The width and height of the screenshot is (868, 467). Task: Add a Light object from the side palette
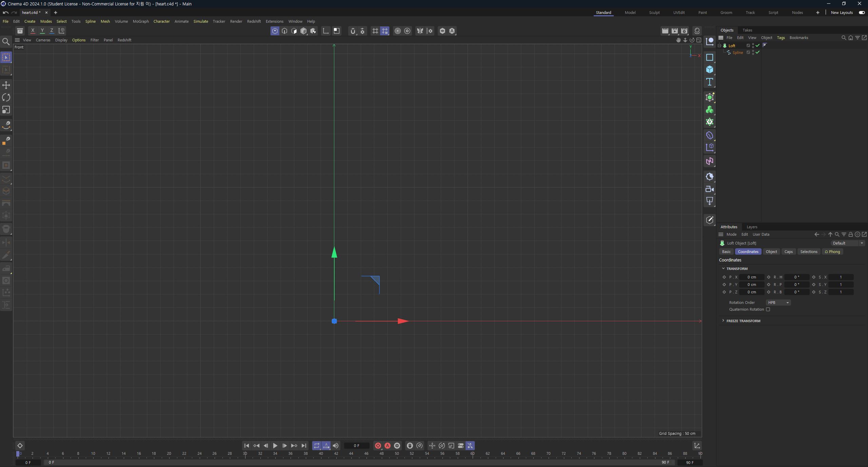click(x=709, y=201)
